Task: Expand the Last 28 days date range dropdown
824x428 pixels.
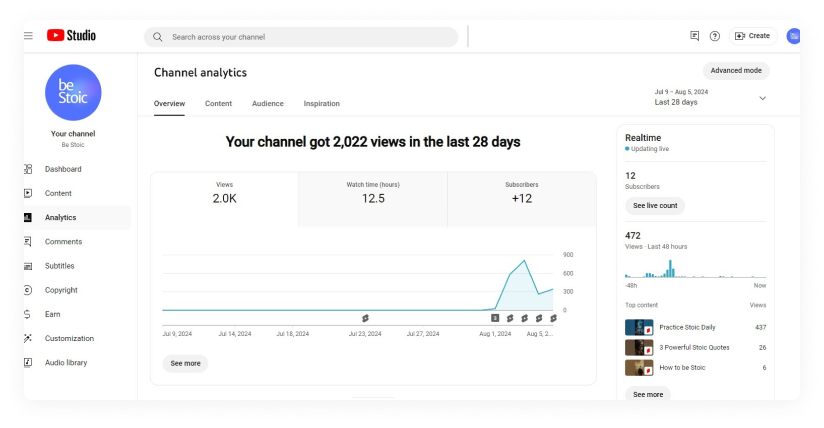Action: click(x=762, y=98)
